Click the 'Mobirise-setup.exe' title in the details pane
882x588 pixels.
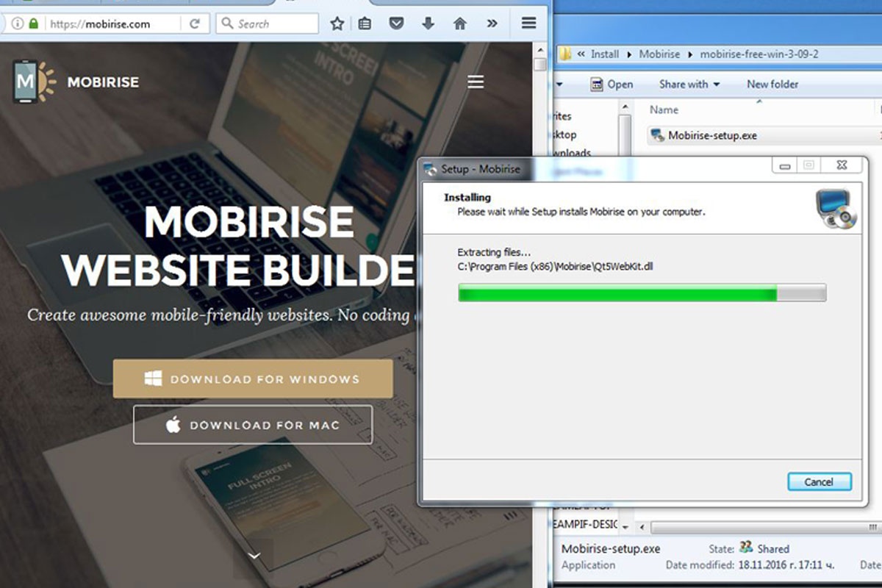(x=611, y=549)
